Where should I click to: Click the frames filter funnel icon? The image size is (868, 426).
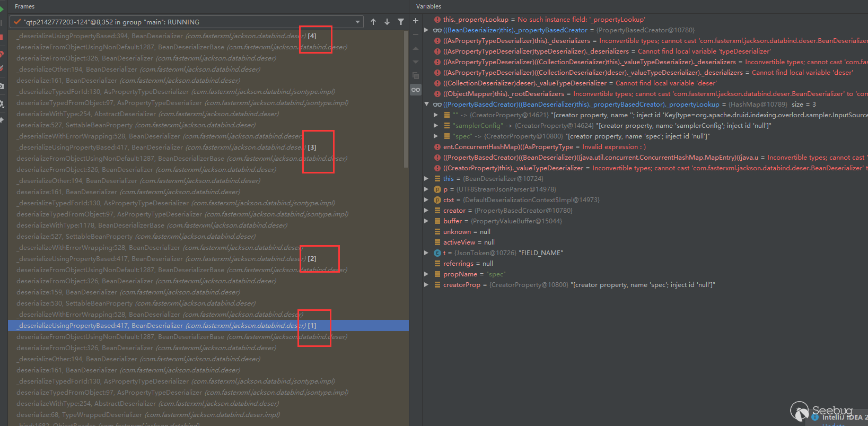(x=401, y=22)
